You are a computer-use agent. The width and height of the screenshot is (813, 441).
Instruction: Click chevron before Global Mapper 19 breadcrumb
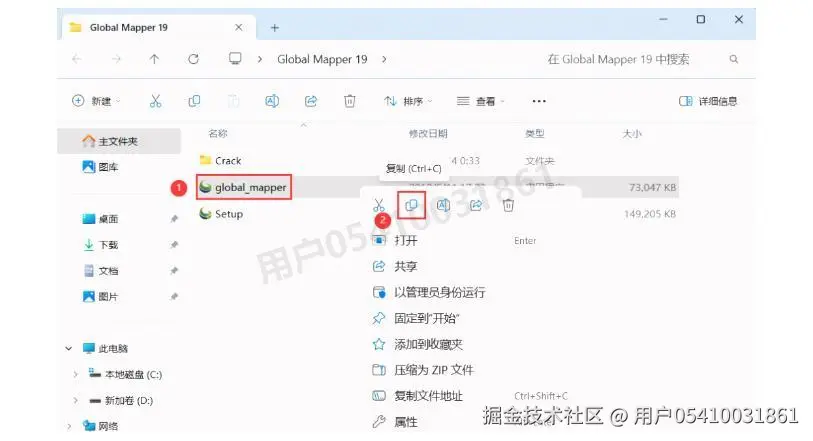click(x=260, y=59)
